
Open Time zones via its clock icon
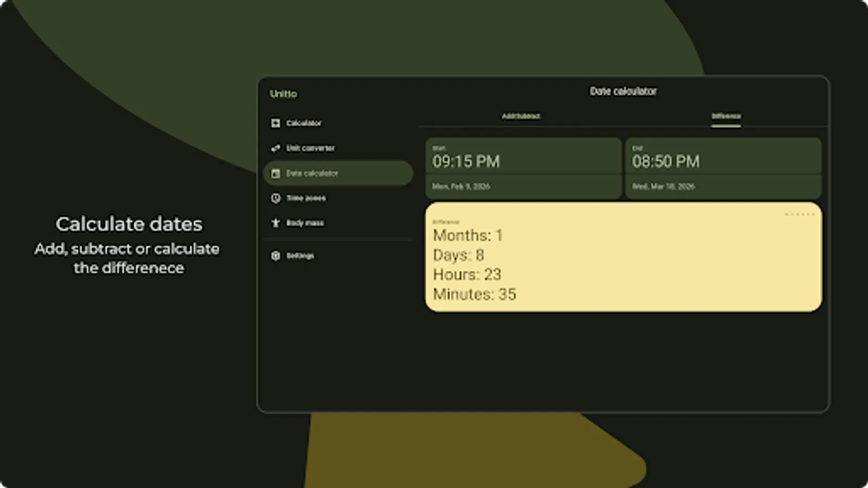pyautogui.click(x=276, y=198)
